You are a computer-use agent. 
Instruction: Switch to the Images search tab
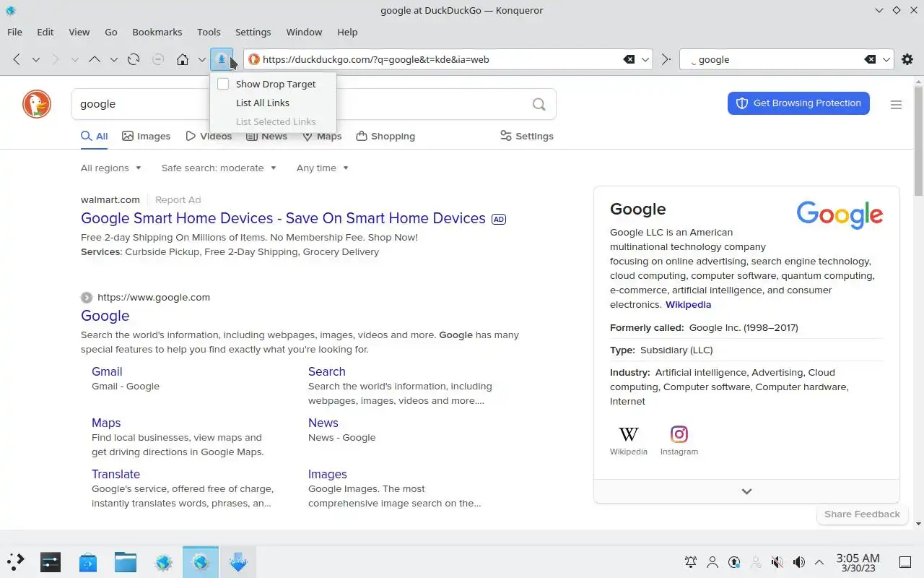pyautogui.click(x=147, y=136)
